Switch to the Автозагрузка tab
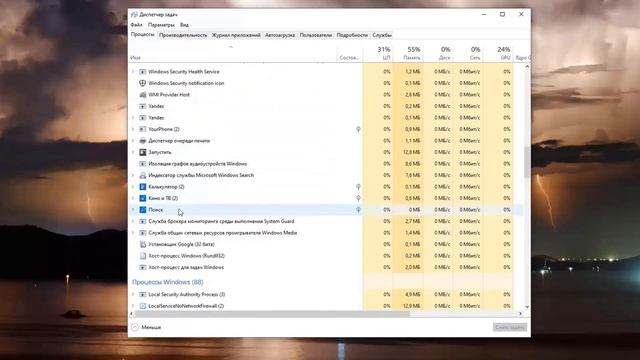The image size is (640, 360). click(x=280, y=36)
